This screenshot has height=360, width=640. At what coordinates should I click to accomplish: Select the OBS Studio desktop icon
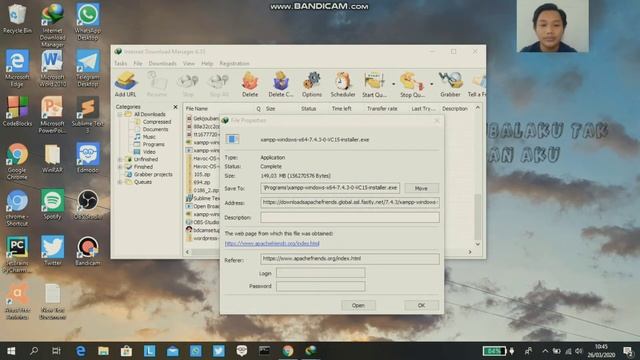pyautogui.click(x=87, y=204)
